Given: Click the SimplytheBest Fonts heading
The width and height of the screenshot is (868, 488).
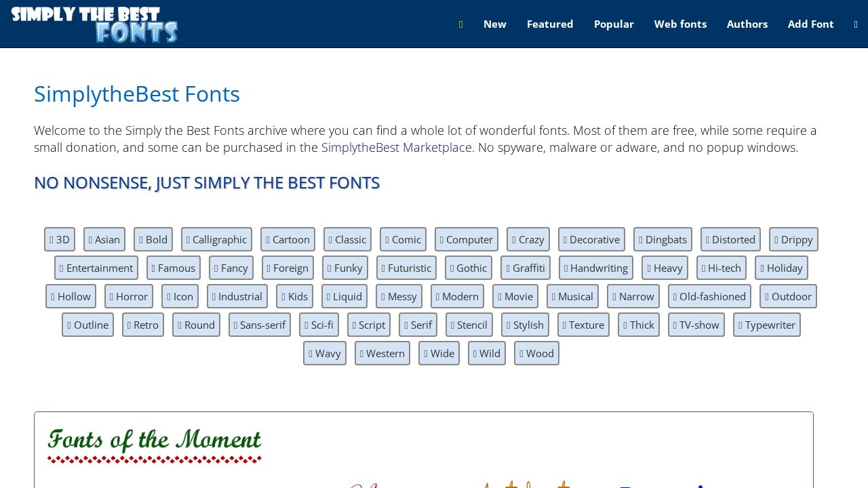Looking at the screenshot, I should click(x=137, y=94).
